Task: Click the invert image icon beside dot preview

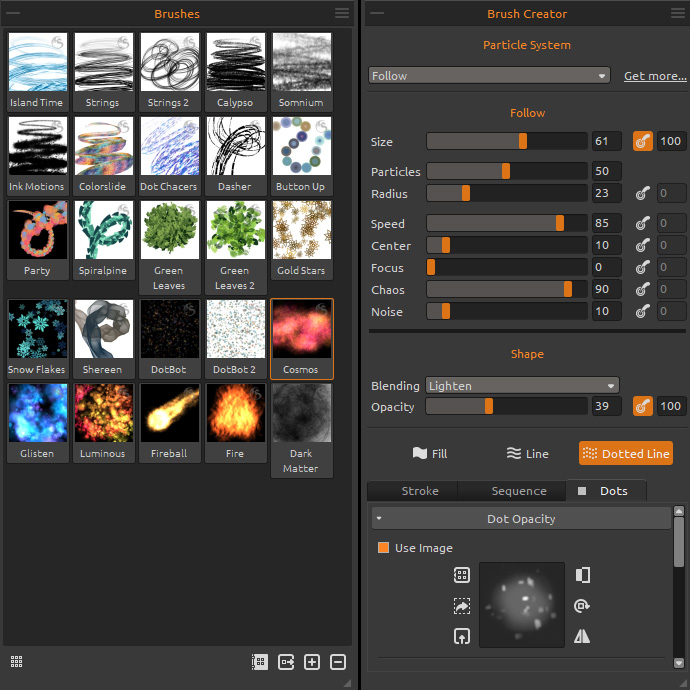Action: pyautogui.click(x=584, y=575)
